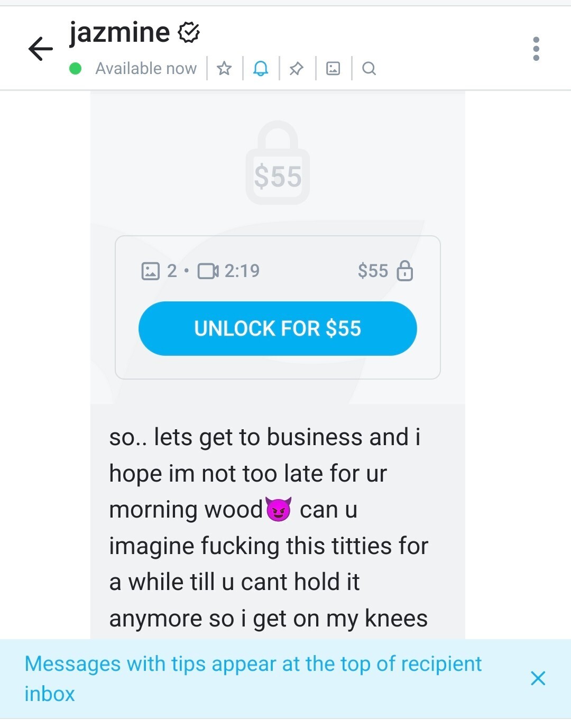This screenshot has width=571, height=728.
Task: Toggle the bell notifications icon
Action: 261,68
